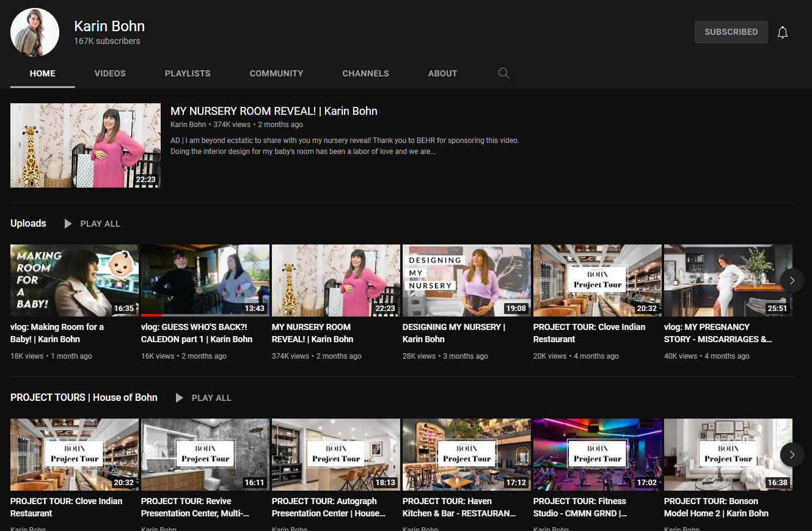The height and width of the screenshot is (531, 812).
Task: Open DESIGNING MY NURSERY video thumbnail
Action: pyautogui.click(x=466, y=280)
